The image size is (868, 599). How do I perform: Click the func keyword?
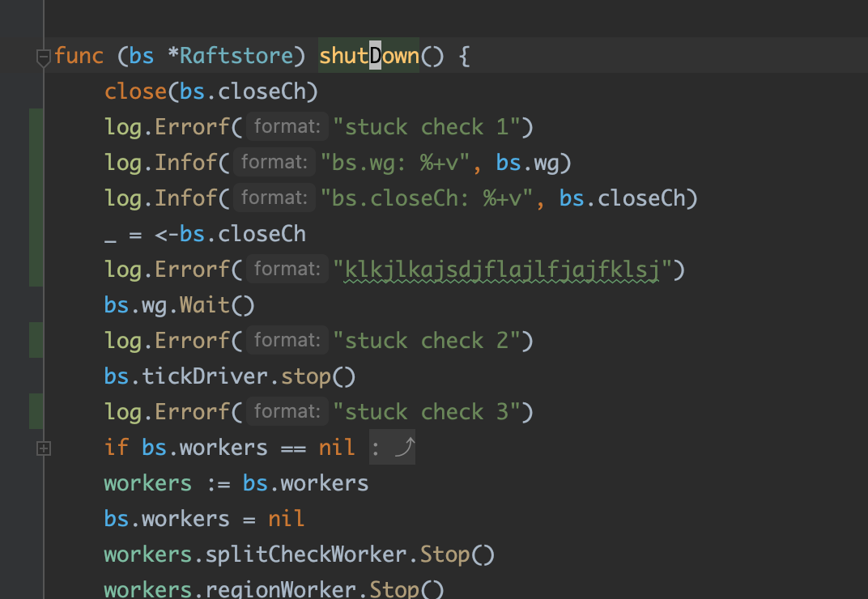coord(79,55)
